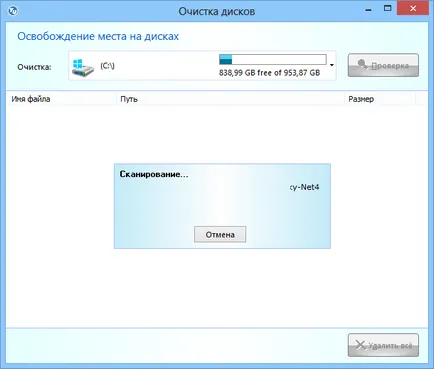Maximize the Очистка дисков window
Image resolution: width=434 pixels, height=369 pixels.
[387, 9]
